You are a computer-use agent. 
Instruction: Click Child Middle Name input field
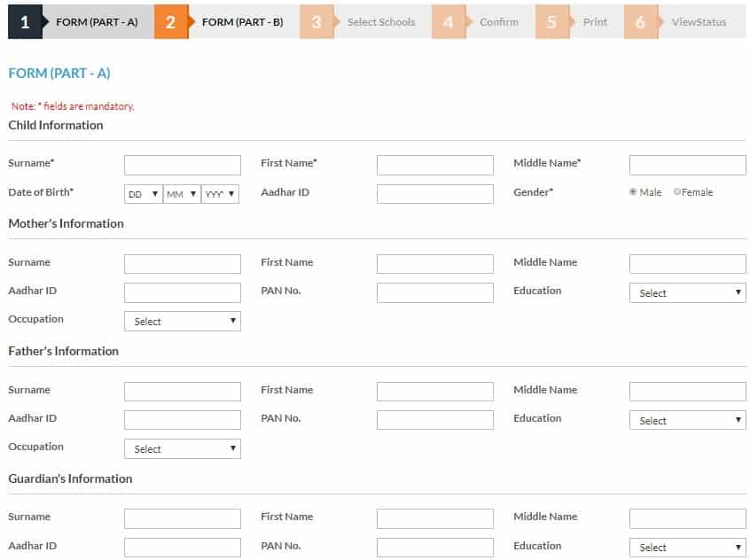[x=687, y=165]
